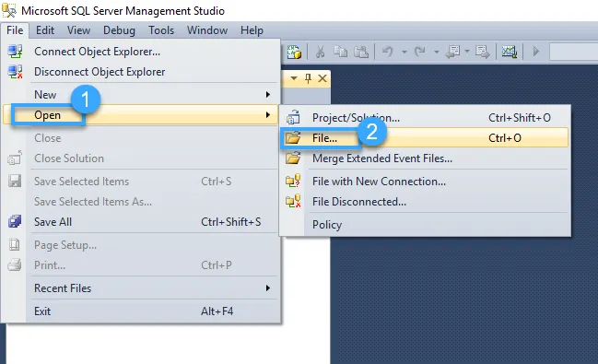Open the File menu

[x=15, y=30]
